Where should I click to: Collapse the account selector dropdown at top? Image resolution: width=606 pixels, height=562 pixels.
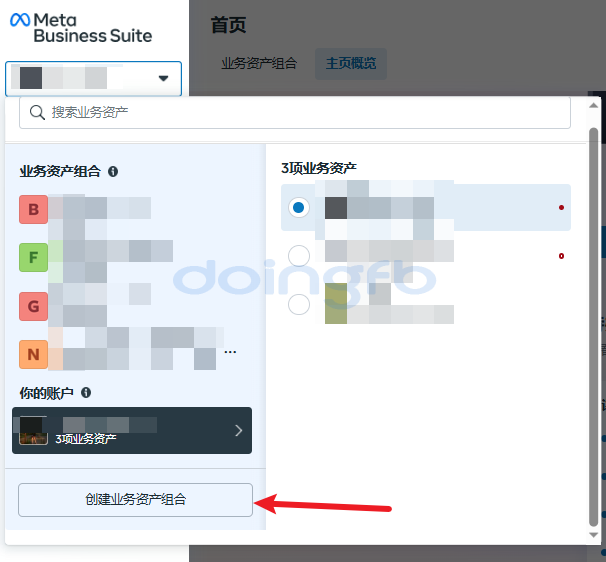(x=163, y=78)
